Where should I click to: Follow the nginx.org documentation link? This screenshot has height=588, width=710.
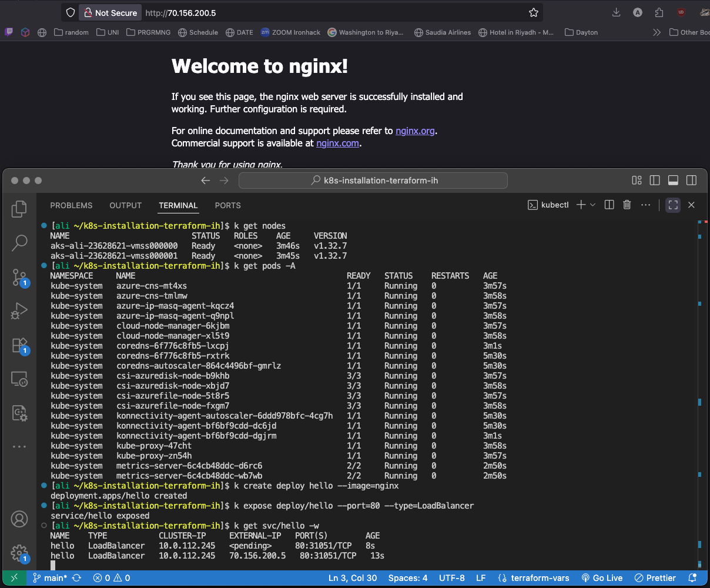tap(415, 131)
